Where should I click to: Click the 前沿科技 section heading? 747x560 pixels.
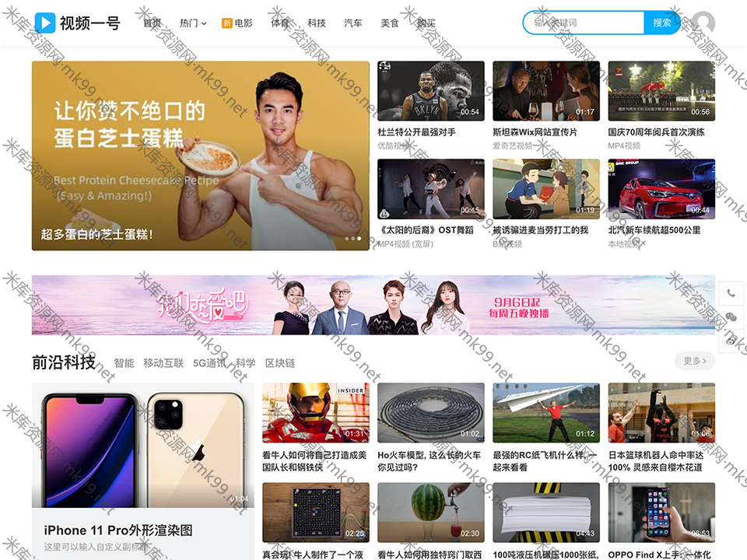[x=64, y=362]
